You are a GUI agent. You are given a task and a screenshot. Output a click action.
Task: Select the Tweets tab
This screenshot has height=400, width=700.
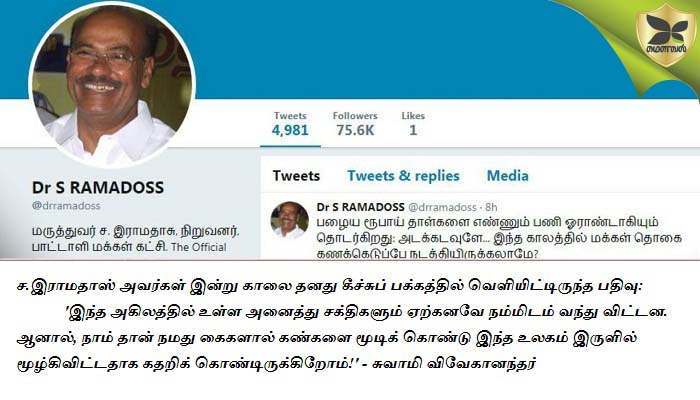[296, 176]
